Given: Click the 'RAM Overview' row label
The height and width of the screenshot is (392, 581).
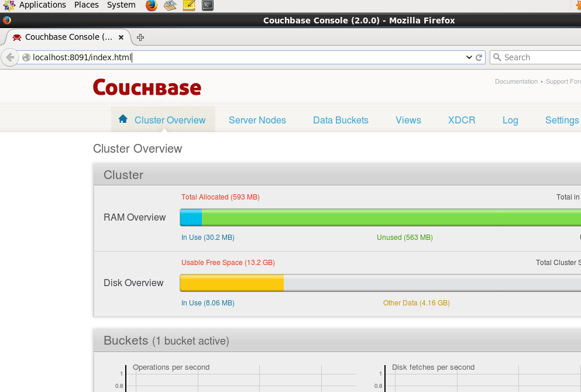Looking at the screenshot, I should point(135,217).
